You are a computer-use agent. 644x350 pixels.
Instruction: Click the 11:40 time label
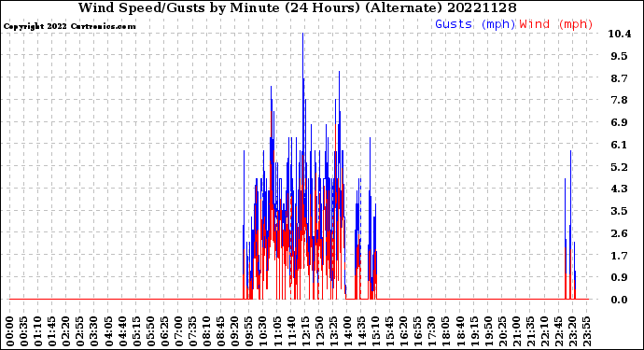point(291,330)
